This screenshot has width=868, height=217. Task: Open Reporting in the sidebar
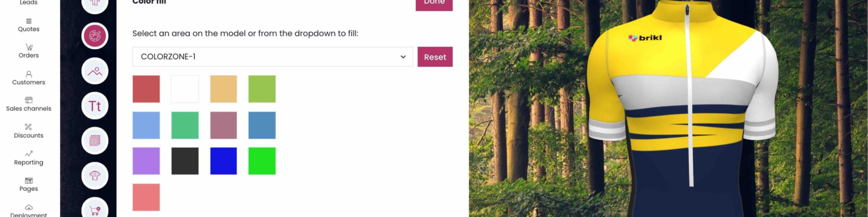28,158
